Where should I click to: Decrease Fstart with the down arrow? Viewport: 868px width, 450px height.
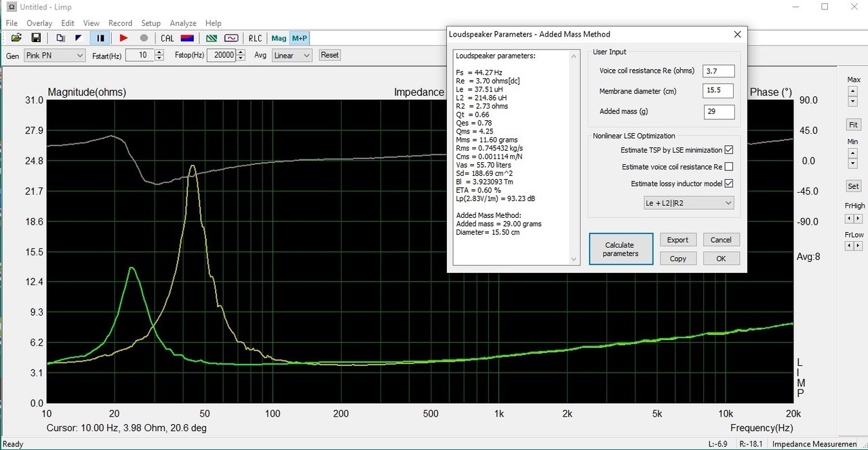[159, 59]
